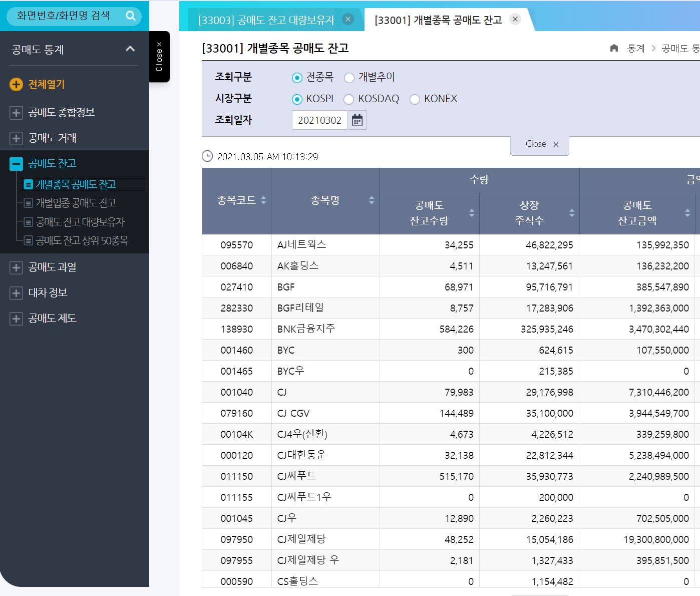Open 공매도 잔고 상위 50종목 menu item

pos(82,240)
